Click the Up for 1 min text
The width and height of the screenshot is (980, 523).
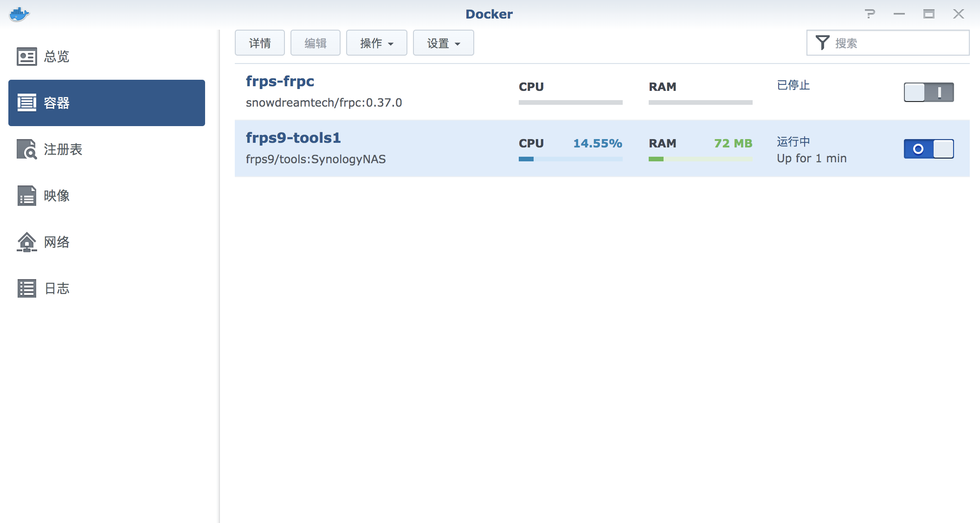[812, 158]
